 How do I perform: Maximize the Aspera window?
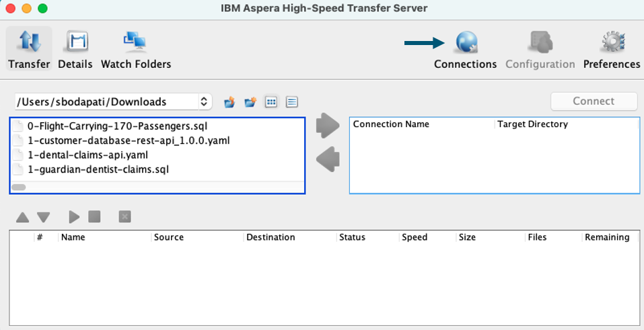pos(42,8)
